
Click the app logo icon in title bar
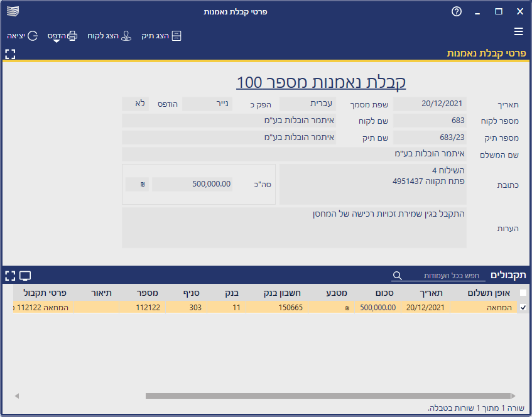click(13, 11)
